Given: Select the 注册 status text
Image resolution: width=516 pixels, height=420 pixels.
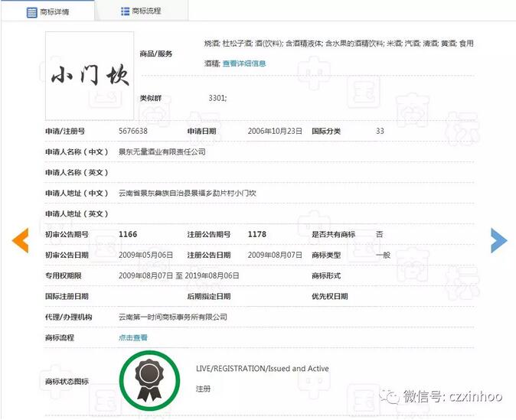Looking at the screenshot, I should pyautogui.click(x=203, y=389).
